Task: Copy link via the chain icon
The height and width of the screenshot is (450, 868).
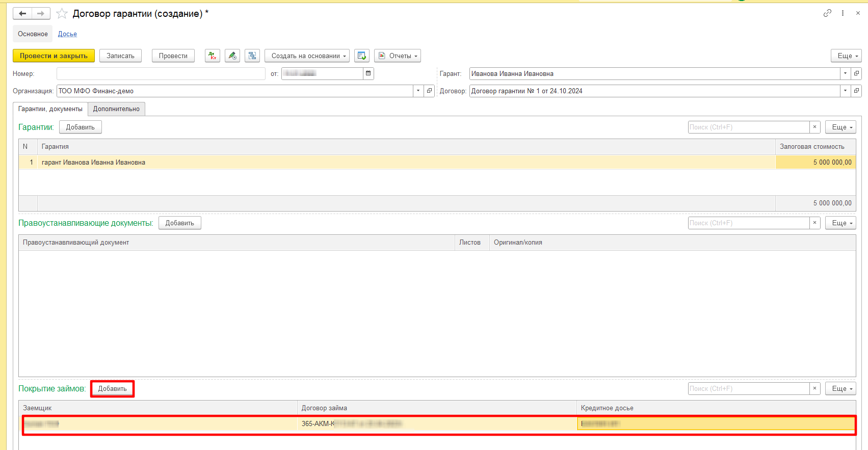Action: [x=827, y=13]
